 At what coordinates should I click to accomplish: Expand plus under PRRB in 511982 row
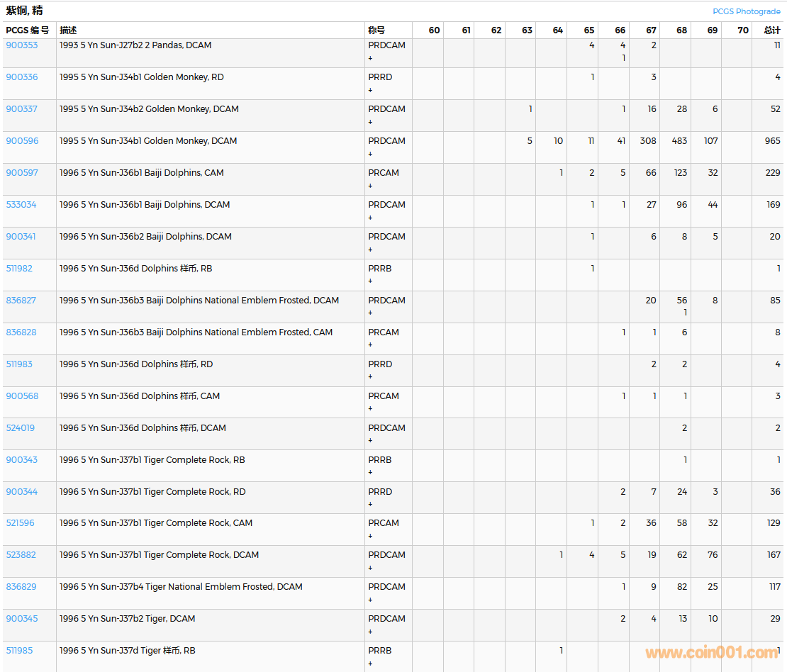tap(370, 281)
